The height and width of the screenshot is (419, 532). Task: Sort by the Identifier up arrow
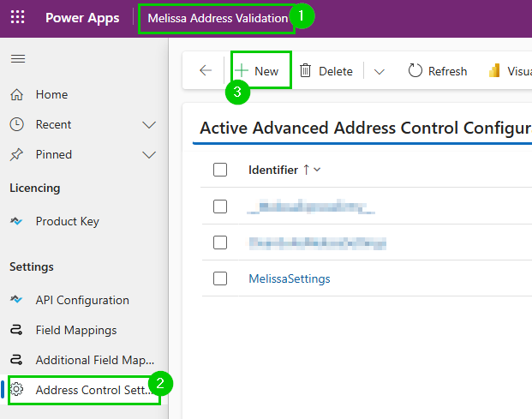pyautogui.click(x=307, y=170)
